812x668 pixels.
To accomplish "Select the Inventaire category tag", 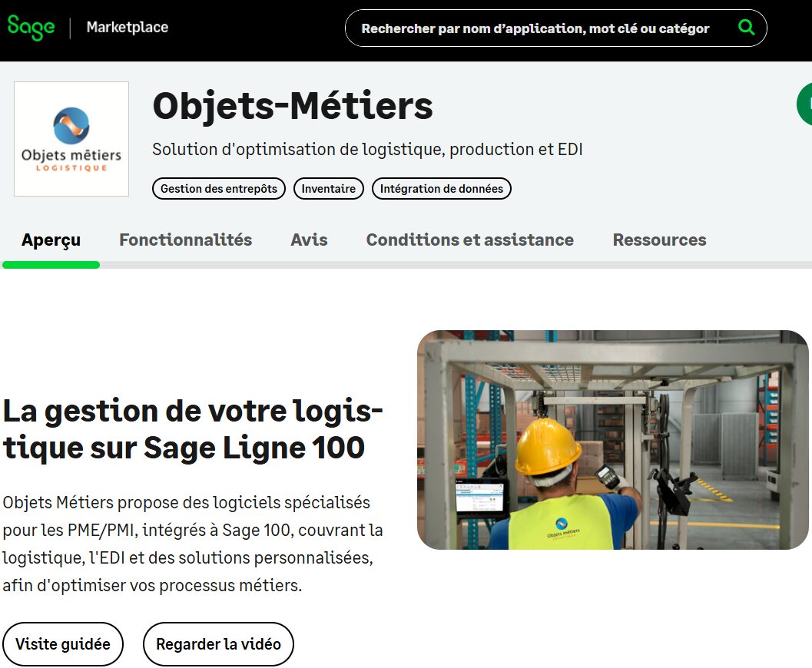I will click(328, 188).
